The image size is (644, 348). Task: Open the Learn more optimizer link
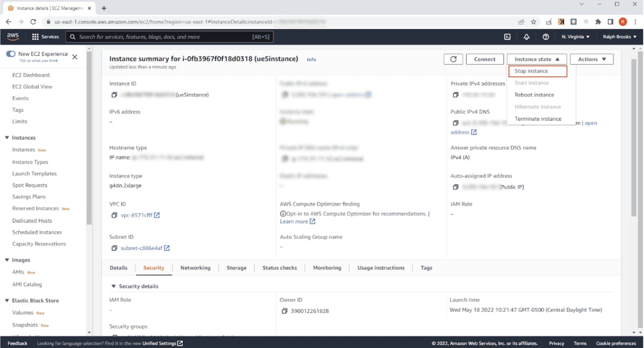pos(297,222)
